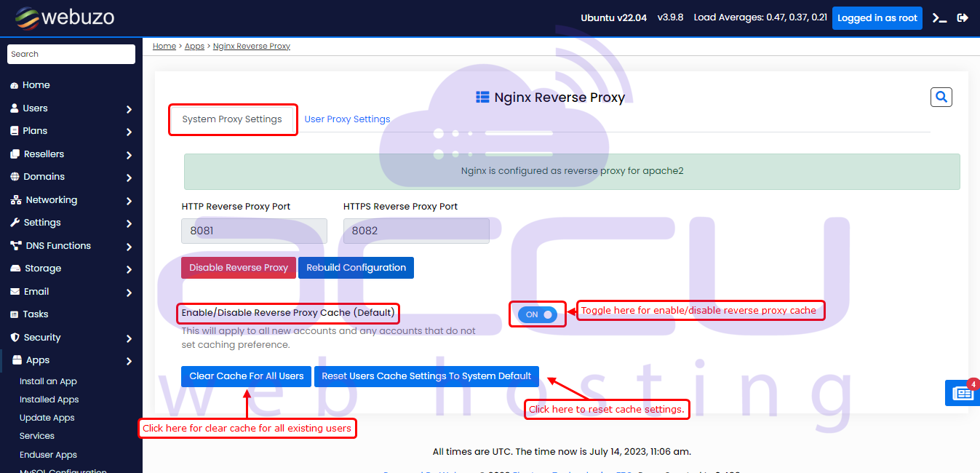Click the Ubuntu v22.04 header text
This screenshot has height=473, width=980.
click(x=614, y=18)
